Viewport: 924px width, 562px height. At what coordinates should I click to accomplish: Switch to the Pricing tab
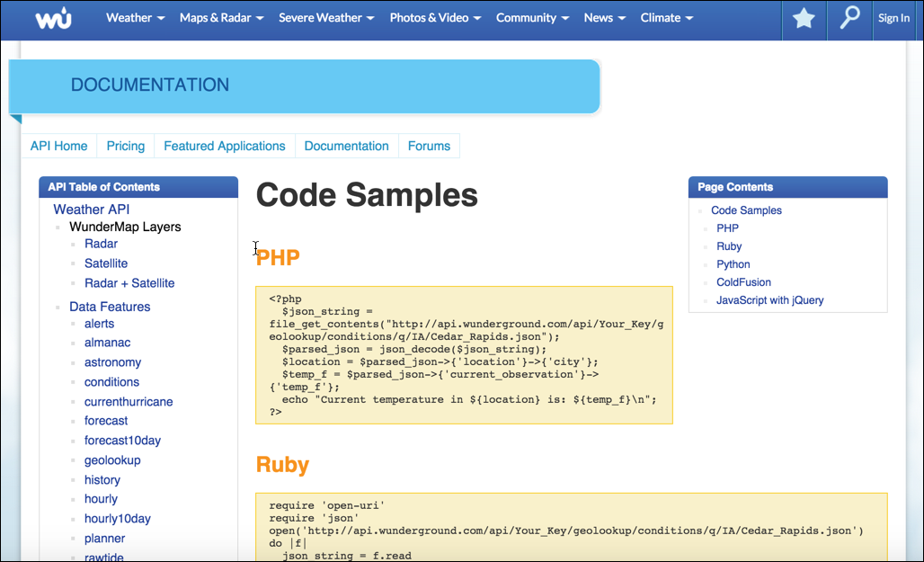click(125, 146)
